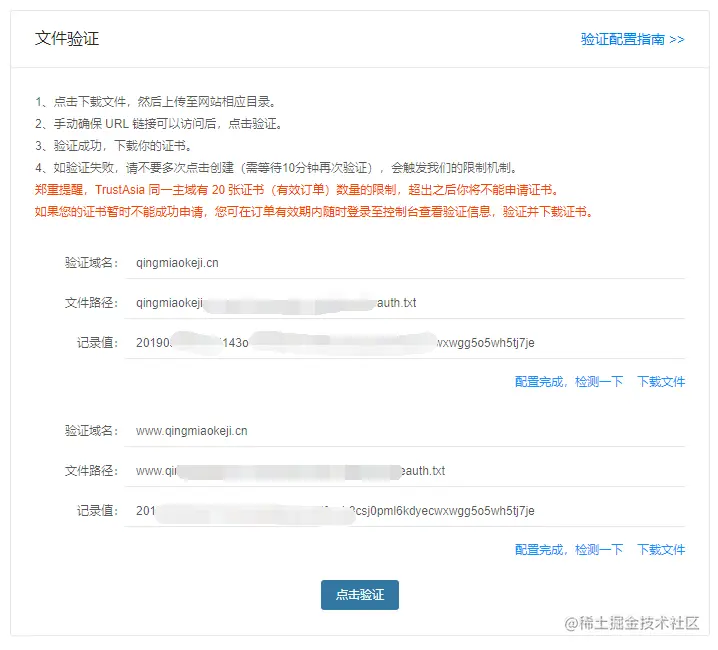Click instruction step 4 about 验证失败

[x=277, y=168]
